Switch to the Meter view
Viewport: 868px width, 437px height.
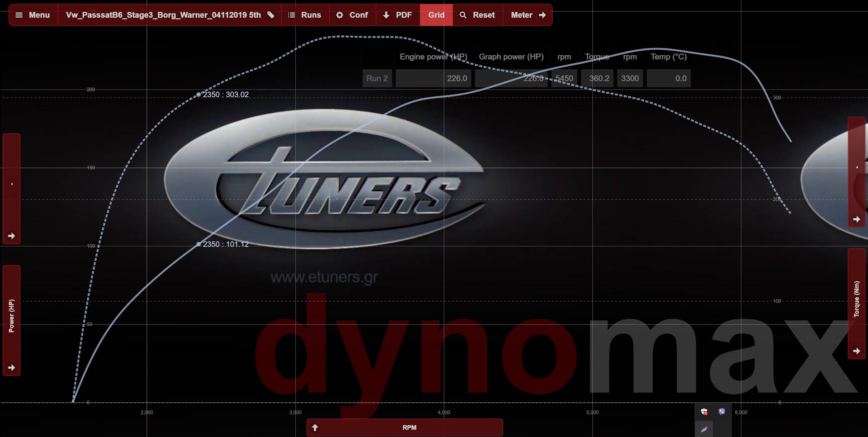pyautogui.click(x=528, y=15)
